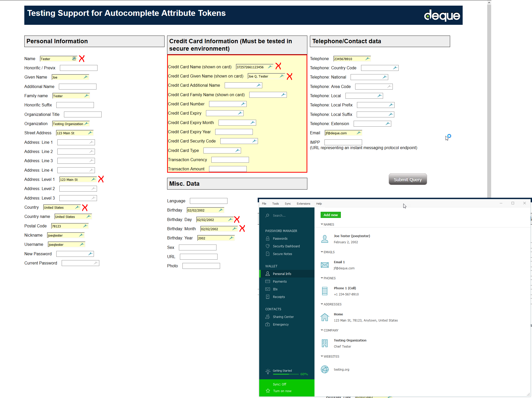
Task: Open Receipts in the sidebar
Action: click(x=279, y=297)
